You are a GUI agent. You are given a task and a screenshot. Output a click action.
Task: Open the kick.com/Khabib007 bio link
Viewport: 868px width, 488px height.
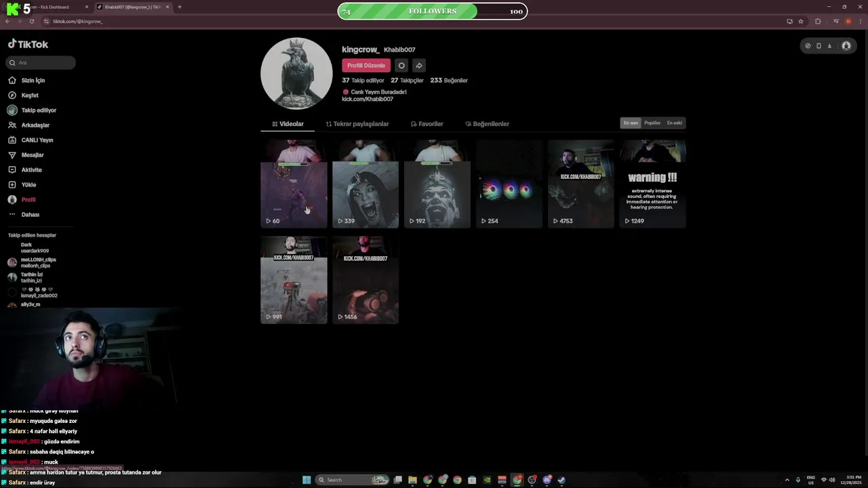368,99
